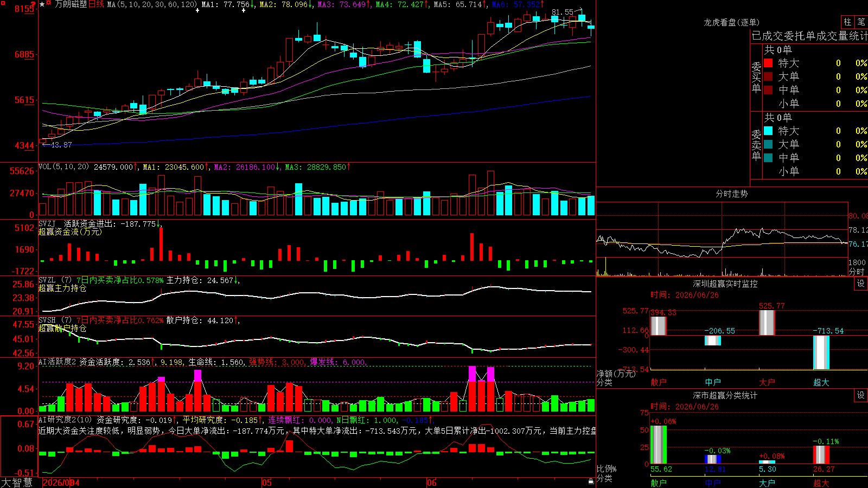Click the -206.55 中户 bar in 实时监控
This screenshot has height=488, width=868.
[713, 341]
